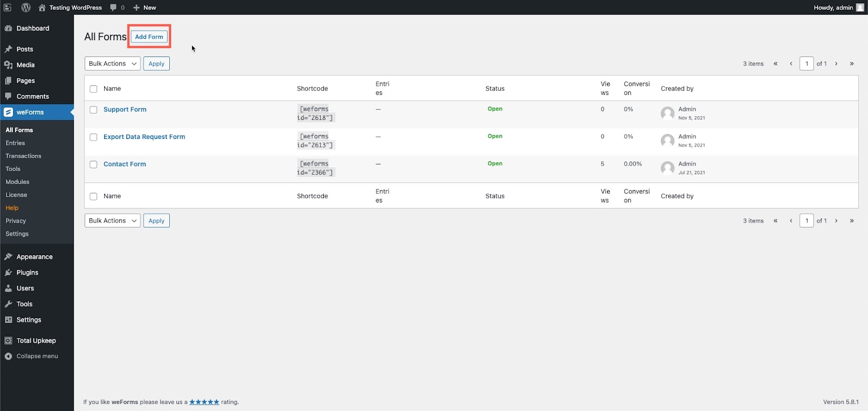The image size is (868, 411).
Task: Click the Comments speech bubble sidebar icon
Action: point(9,96)
